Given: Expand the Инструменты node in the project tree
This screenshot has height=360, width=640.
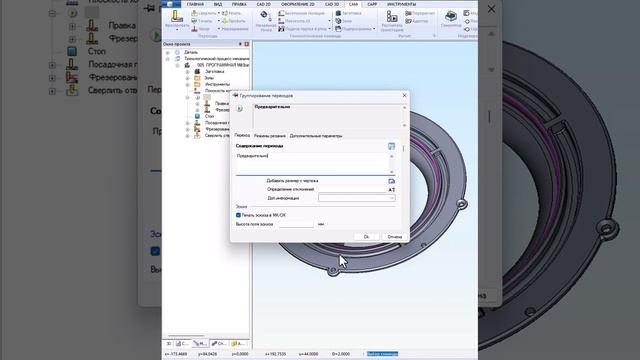Looking at the screenshot, I should coord(187,84).
